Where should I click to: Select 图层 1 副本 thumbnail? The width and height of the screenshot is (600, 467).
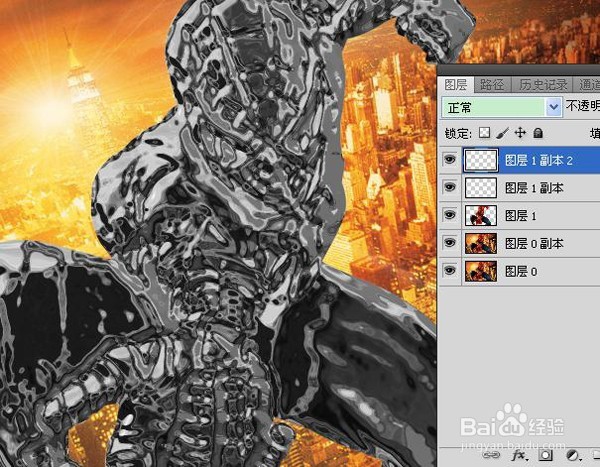(481, 188)
